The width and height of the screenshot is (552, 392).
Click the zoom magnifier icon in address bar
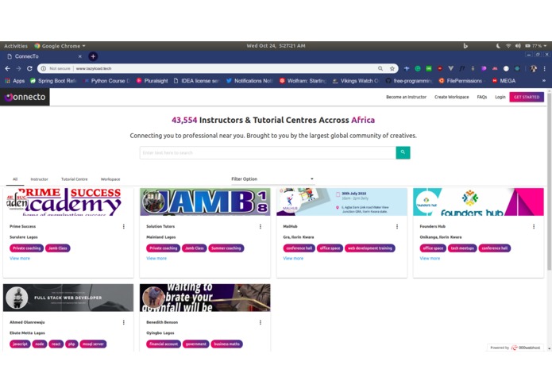tap(380, 68)
